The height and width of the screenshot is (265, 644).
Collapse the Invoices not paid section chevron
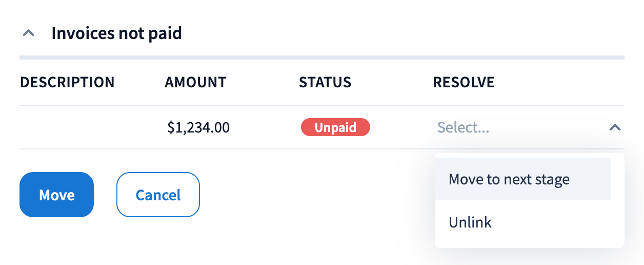29,34
